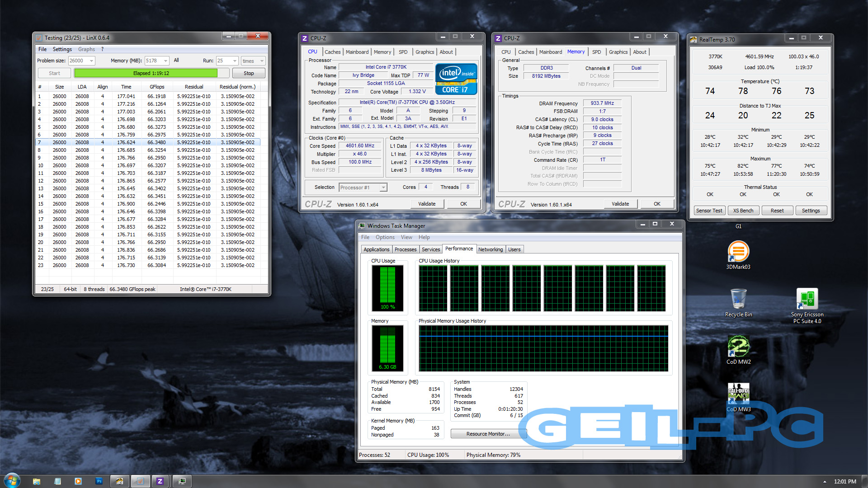
Task: Click the Resource Monitor button
Action: point(488,434)
